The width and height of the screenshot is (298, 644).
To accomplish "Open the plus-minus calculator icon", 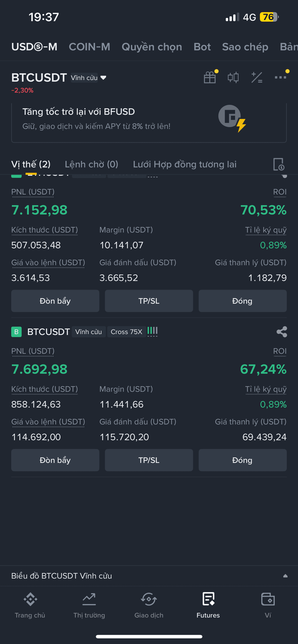I will pyautogui.click(x=257, y=77).
